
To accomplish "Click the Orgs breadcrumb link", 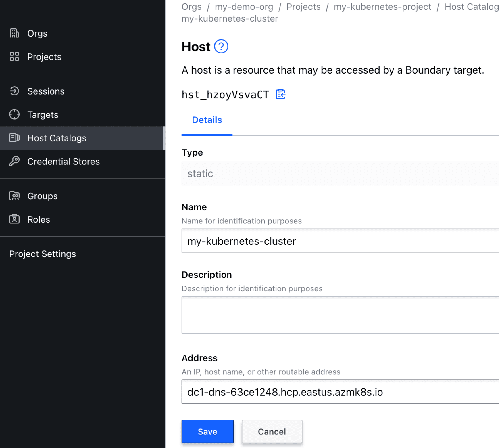I will [x=191, y=7].
